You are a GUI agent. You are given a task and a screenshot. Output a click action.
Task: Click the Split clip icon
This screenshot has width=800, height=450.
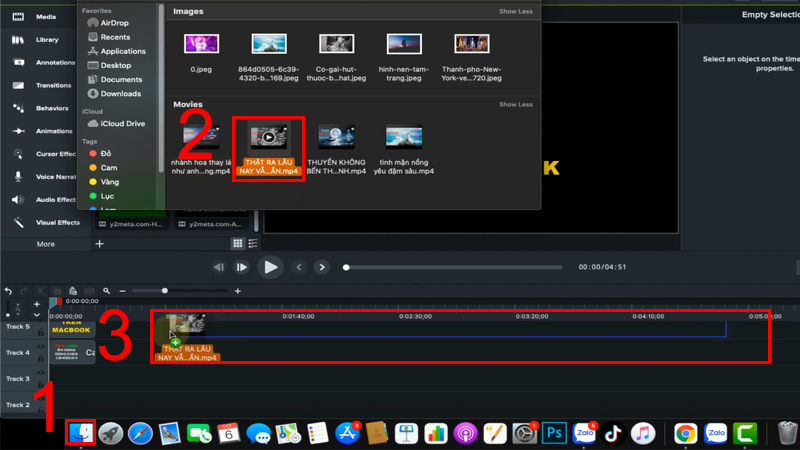click(89, 291)
